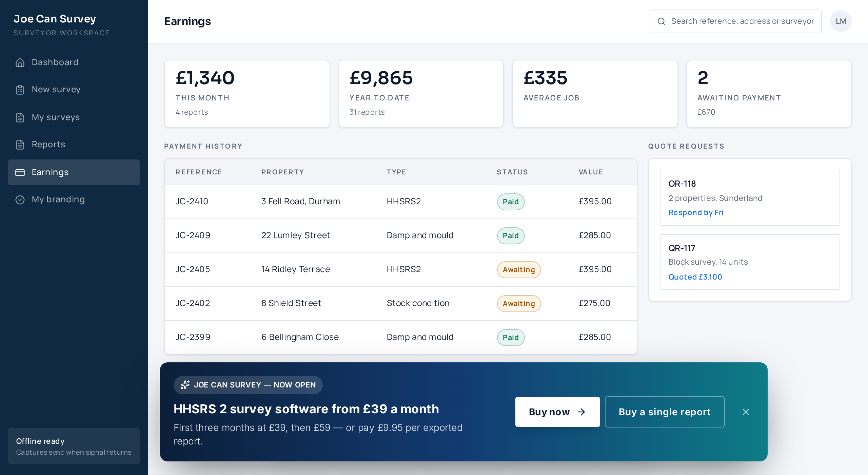The height and width of the screenshot is (475, 868).
Task: Click the New survey clipboard icon
Action: click(20, 90)
